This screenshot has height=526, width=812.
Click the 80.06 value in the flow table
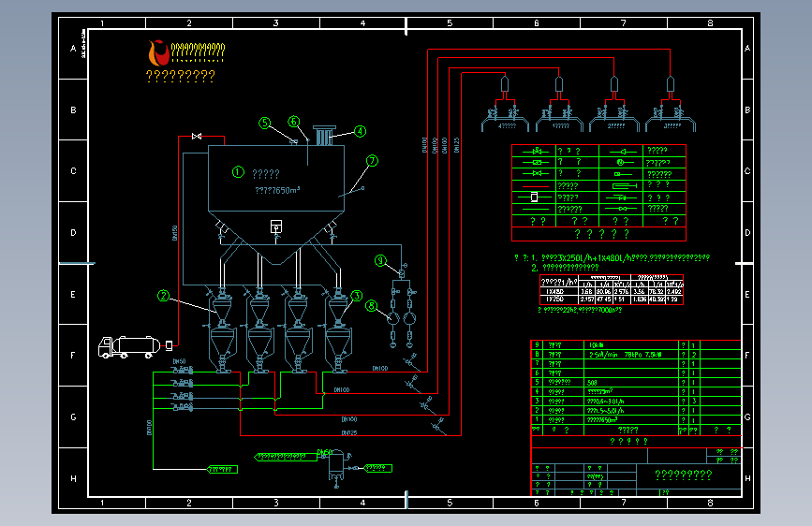click(x=603, y=291)
